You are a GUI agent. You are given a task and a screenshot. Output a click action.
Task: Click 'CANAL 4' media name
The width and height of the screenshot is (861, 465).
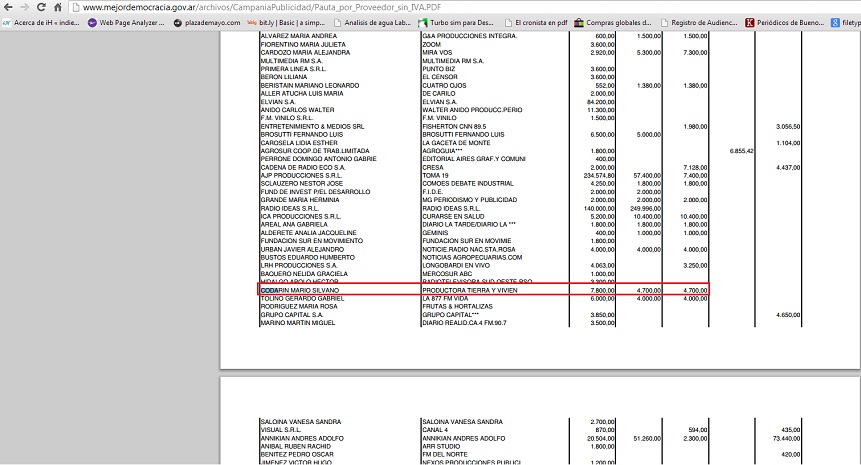[436, 430]
